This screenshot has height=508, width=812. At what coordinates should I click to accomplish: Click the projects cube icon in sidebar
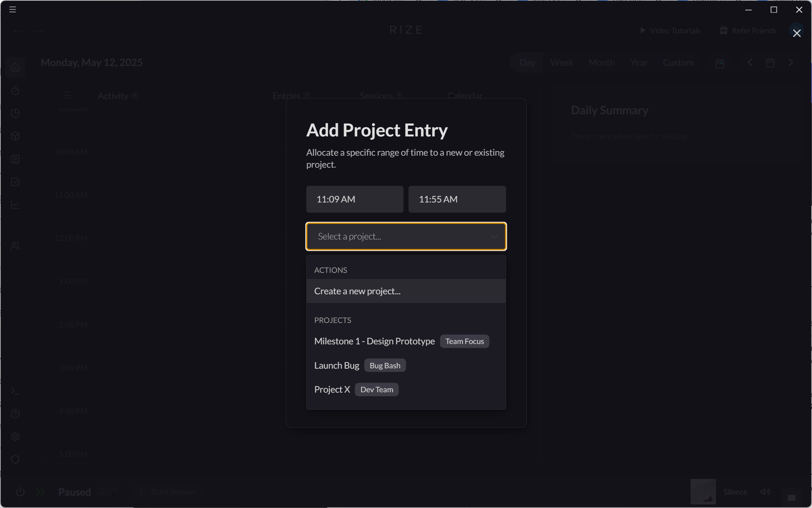click(15, 136)
